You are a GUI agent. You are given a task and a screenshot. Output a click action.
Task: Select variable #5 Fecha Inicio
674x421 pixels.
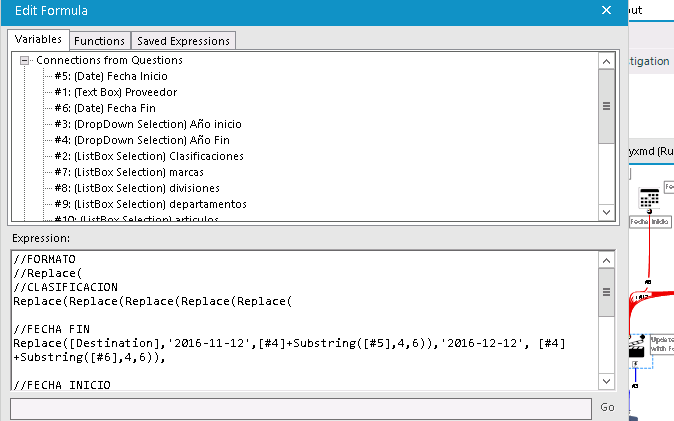111,76
